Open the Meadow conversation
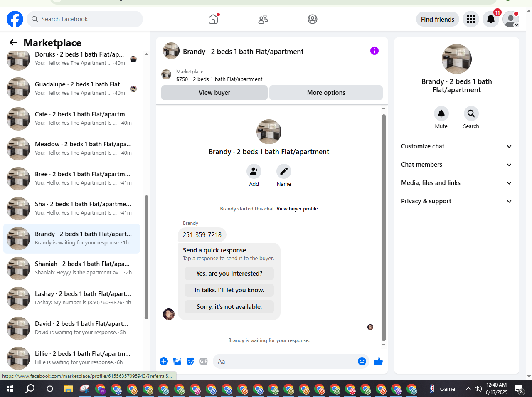The width and height of the screenshot is (532, 397). [71, 149]
